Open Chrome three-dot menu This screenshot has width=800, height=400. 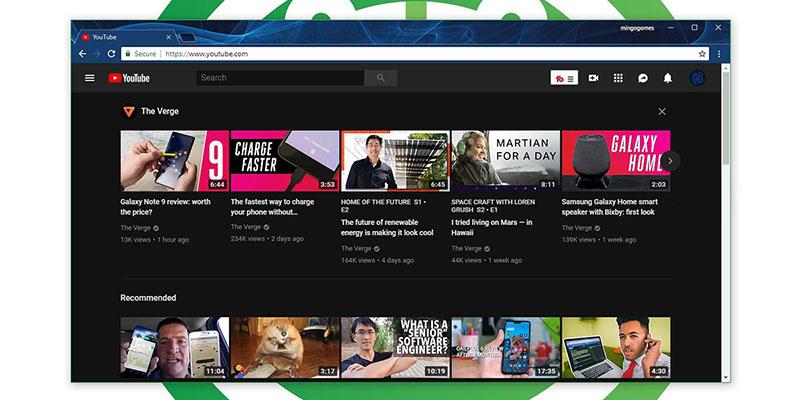[718, 54]
